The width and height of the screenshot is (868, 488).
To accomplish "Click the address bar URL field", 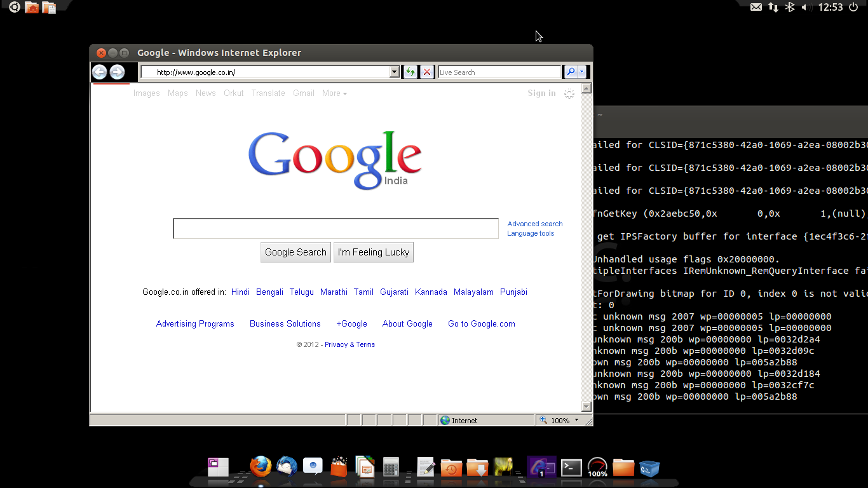I will click(265, 72).
